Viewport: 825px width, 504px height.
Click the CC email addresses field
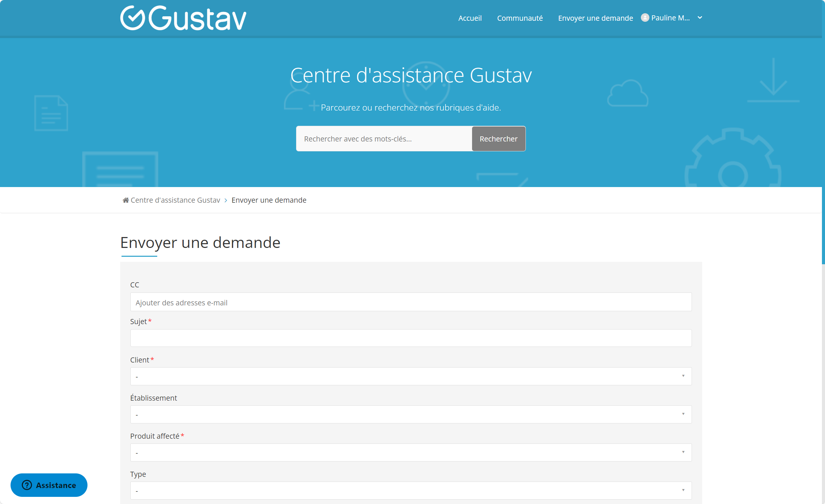coord(410,302)
